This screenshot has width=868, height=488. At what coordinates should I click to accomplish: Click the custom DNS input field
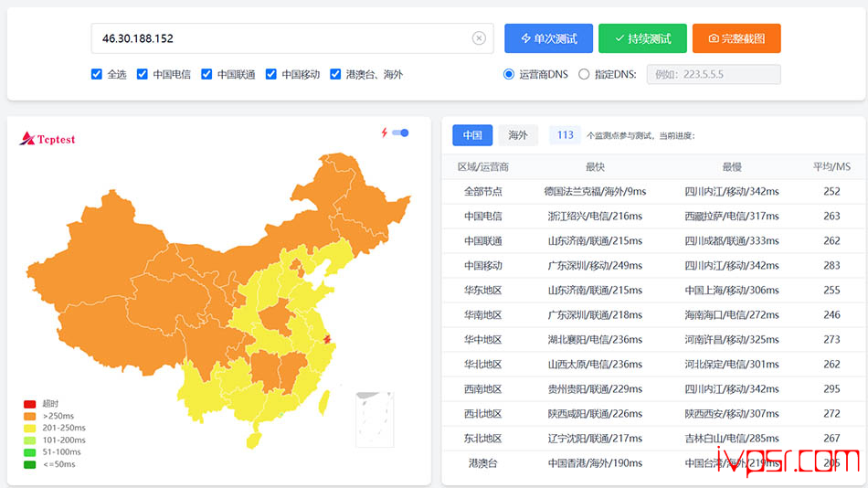coord(714,74)
